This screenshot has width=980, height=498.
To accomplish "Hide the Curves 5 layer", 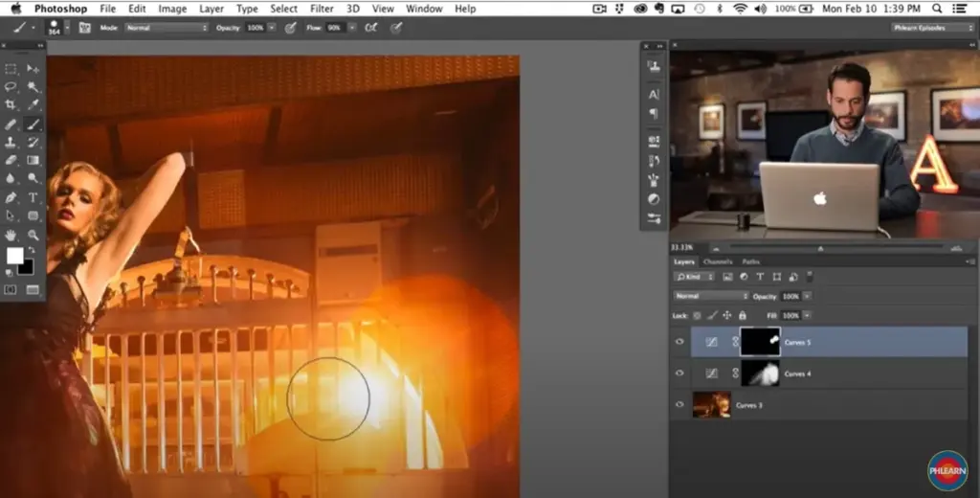I will [x=679, y=342].
